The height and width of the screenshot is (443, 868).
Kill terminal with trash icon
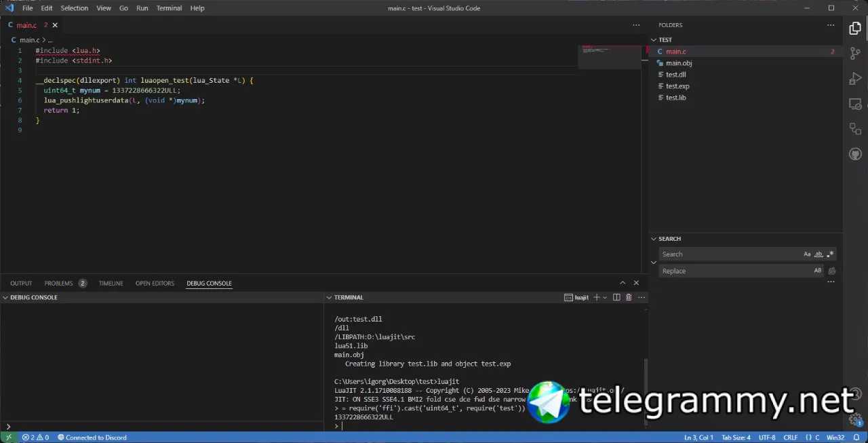629,297
